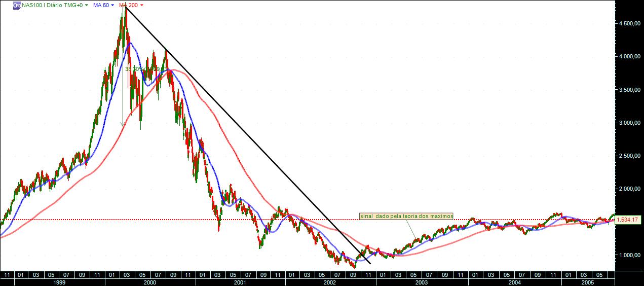Click the 2002 year label on time axis
Image resolution: width=644 pixels, height=286 pixels.
pos(330,282)
